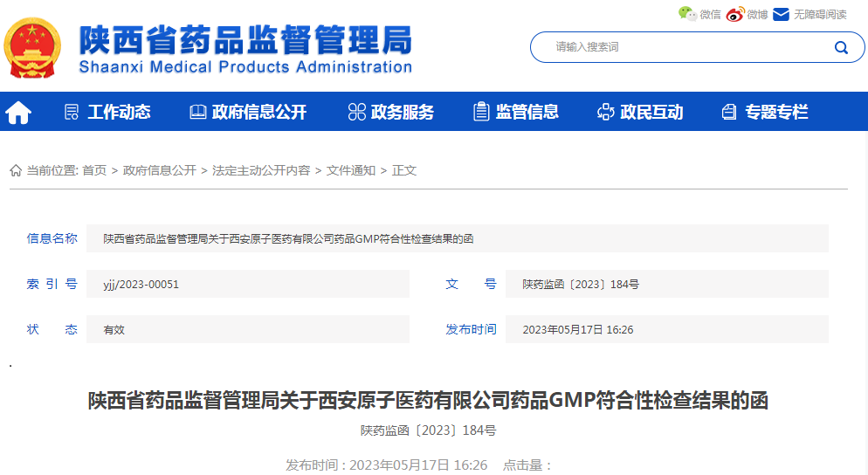Click document number 陕药监函〔2023〕184号 in table
Image resolution: width=868 pixels, height=475 pixels.
(x=581, y=285)
